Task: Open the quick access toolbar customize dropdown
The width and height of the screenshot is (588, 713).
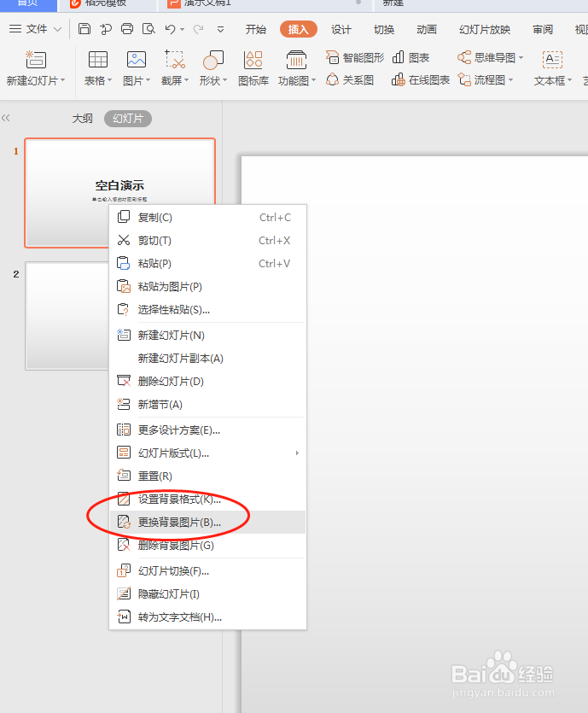Action: pyautogui.click(x=220, y=30)
